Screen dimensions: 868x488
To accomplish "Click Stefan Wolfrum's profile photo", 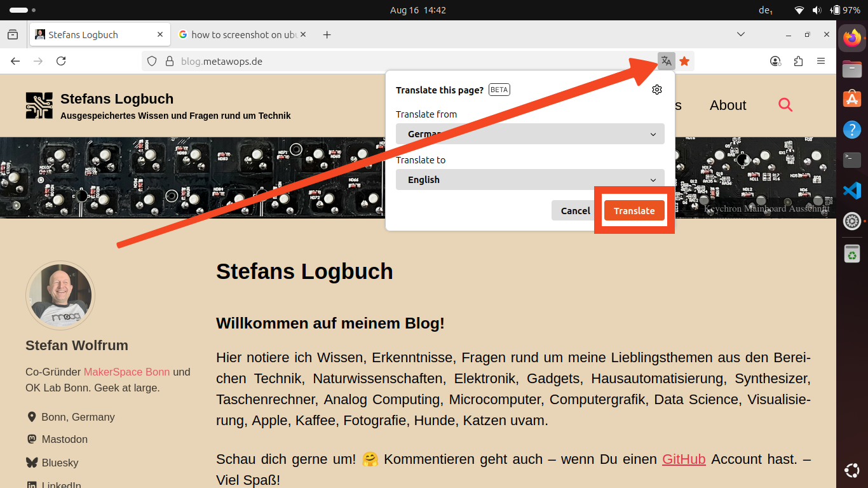I will pos(60,295).
